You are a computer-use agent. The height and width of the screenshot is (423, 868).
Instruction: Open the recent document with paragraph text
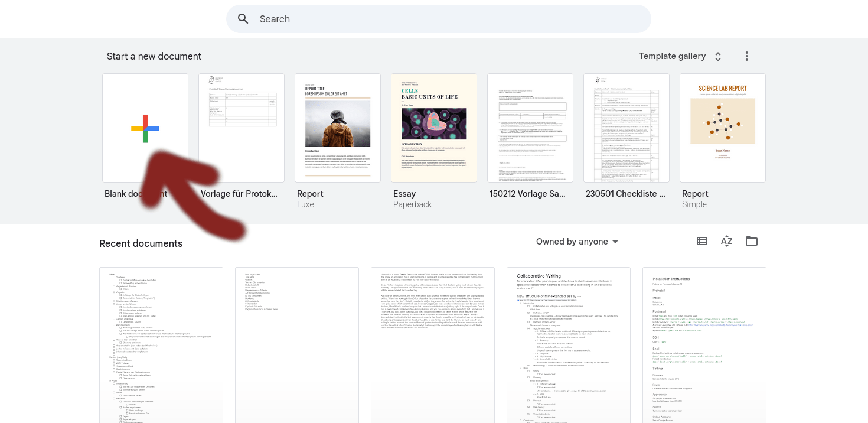point(433,345)
